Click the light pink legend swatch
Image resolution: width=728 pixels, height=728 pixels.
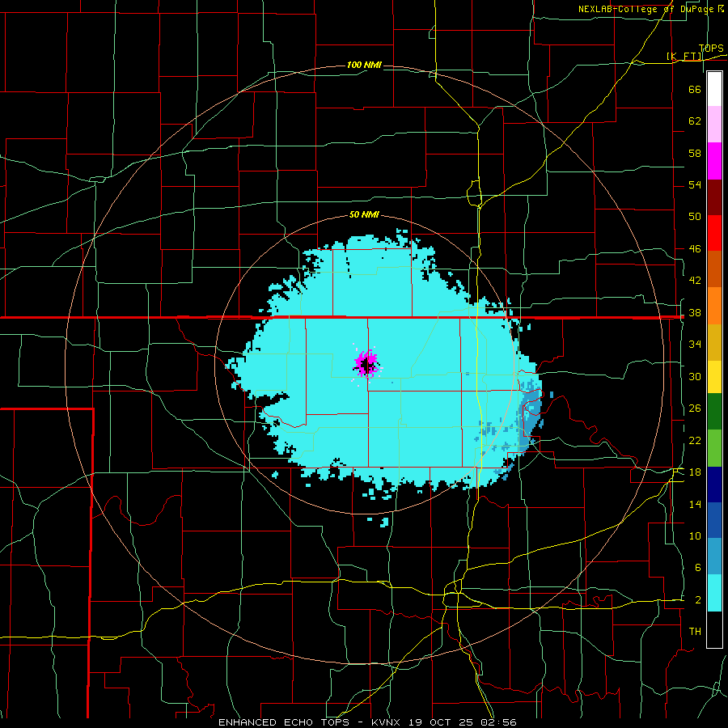tap(714, 124)
